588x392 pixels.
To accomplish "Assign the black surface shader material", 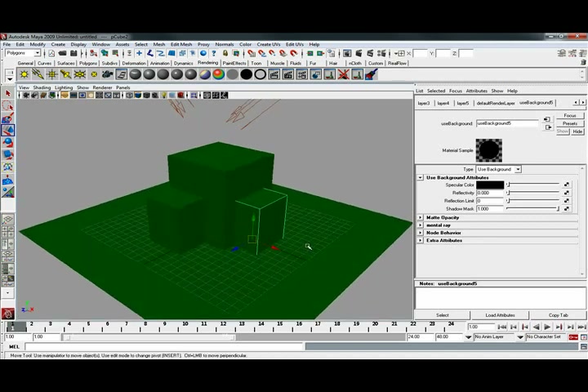I will point(247,74).
